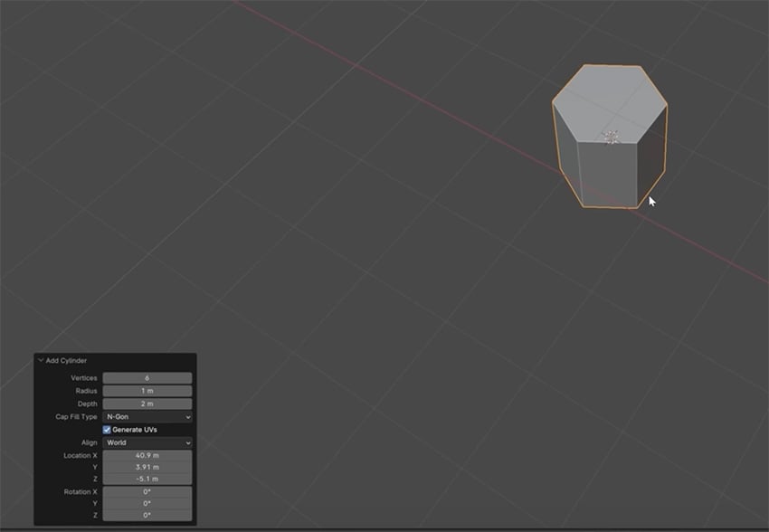The height and width of the screenshot is (532, 769).
Task: Click the Vertices field showing 6
Action: coord(147,378)
